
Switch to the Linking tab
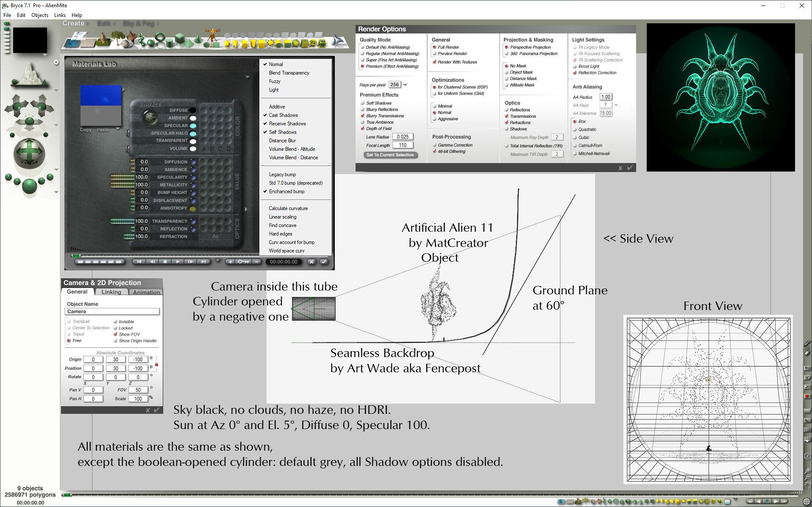(111, 292)
